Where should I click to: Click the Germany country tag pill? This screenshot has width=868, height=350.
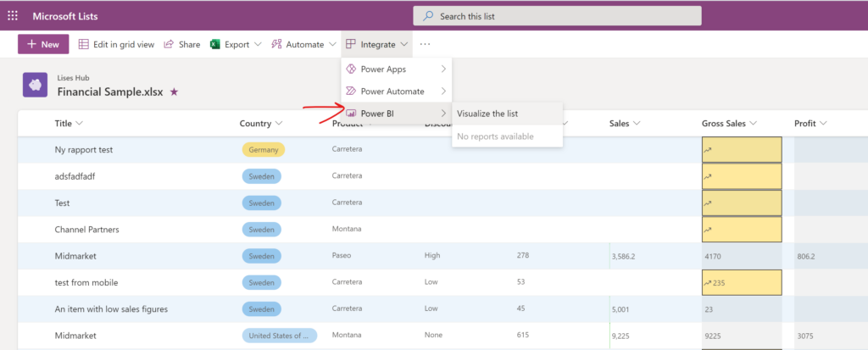click(263, 149)
